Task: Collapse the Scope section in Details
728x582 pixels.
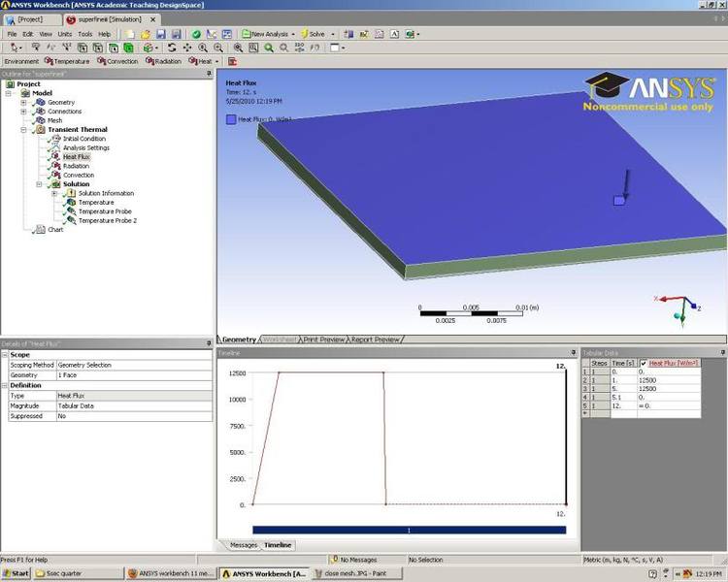Action: point(5,355)
